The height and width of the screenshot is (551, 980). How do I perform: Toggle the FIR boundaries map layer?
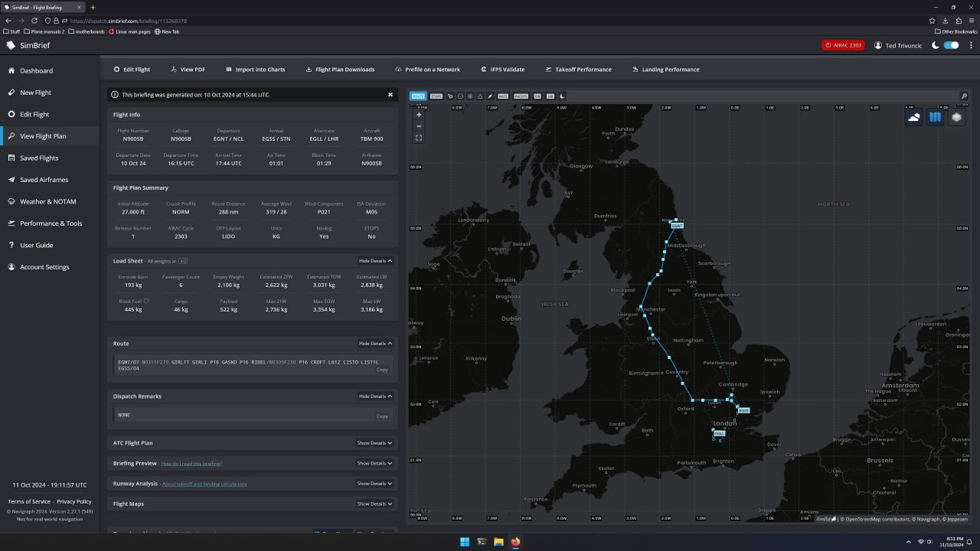pos(537,96)
